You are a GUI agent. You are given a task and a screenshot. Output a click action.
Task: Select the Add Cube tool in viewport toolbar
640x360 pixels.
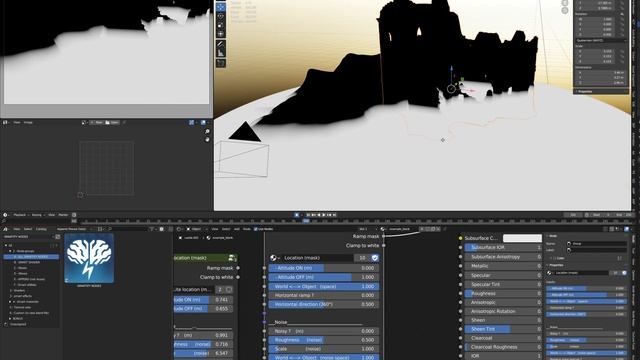pos(221,63)
